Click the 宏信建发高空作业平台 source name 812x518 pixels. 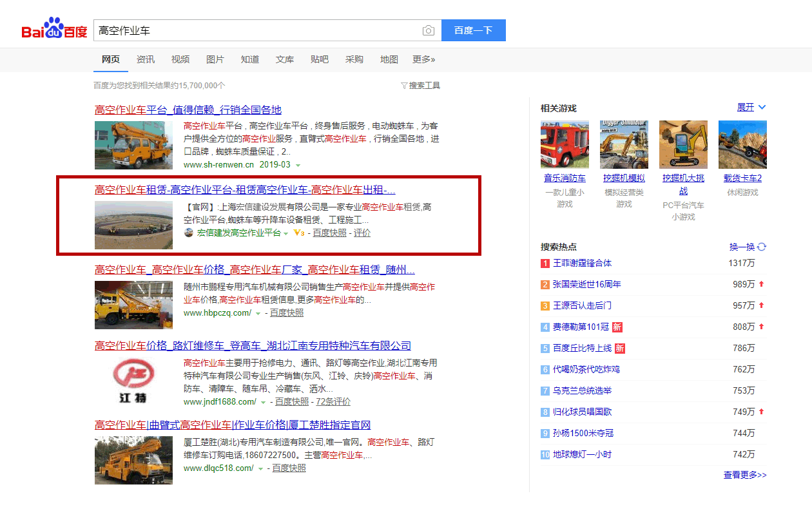point(239,233)
